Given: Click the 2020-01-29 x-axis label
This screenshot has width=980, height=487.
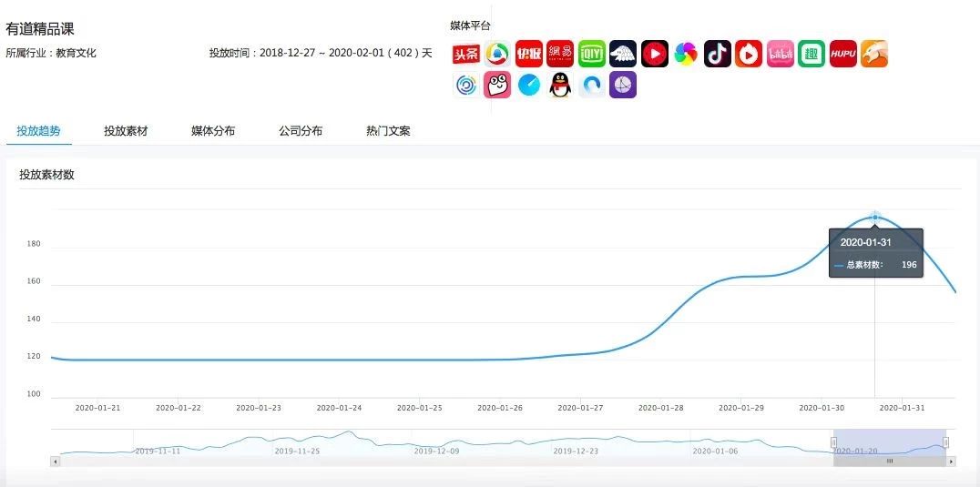Looking at the screenshot, I should pyautogui.click(x=741, y=408).
